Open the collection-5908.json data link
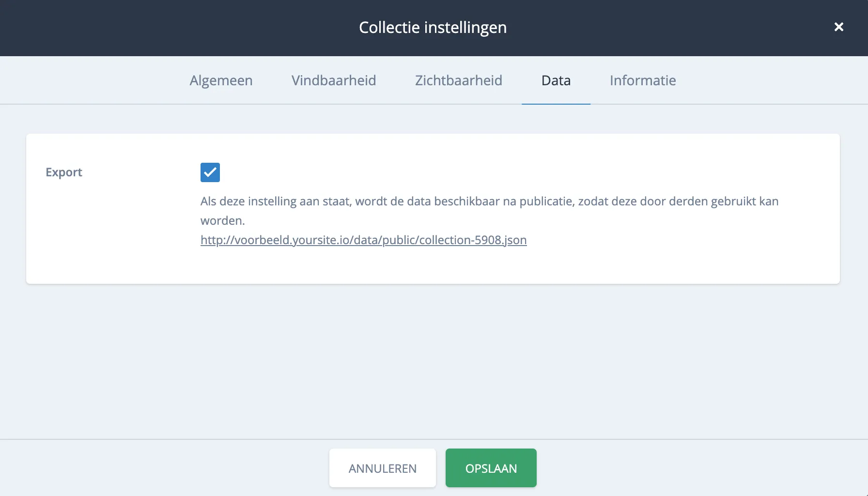 coord(363,240)
